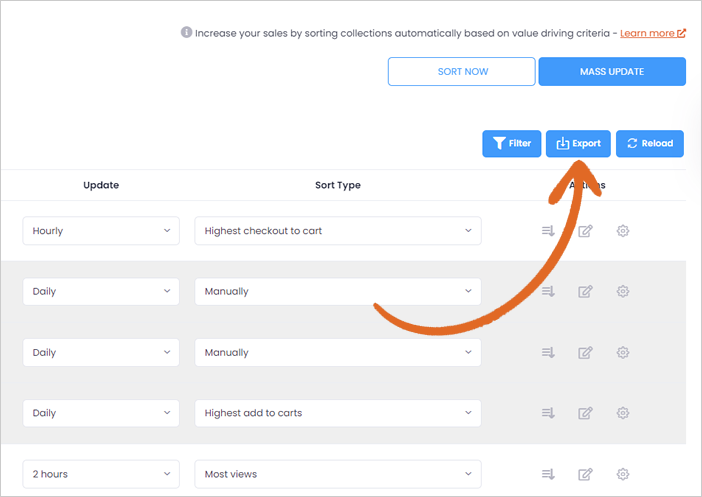Expand the Highest add to carts dropdown
The height and width of the screenshot is (497, 702).
pyautogui.click(x=338, y=413)
